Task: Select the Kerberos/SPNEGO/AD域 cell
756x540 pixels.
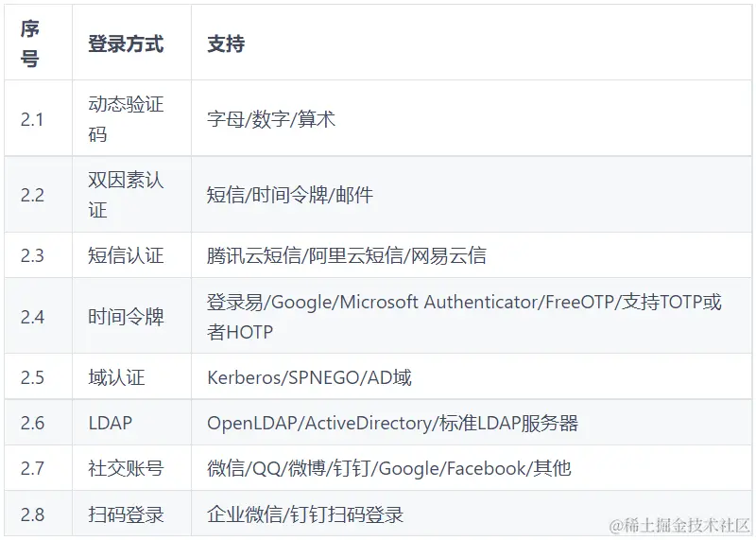Action: [472, 376]
